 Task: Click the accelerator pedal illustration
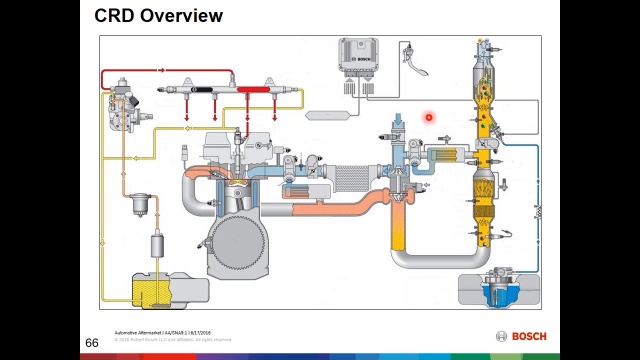(415, 60)
